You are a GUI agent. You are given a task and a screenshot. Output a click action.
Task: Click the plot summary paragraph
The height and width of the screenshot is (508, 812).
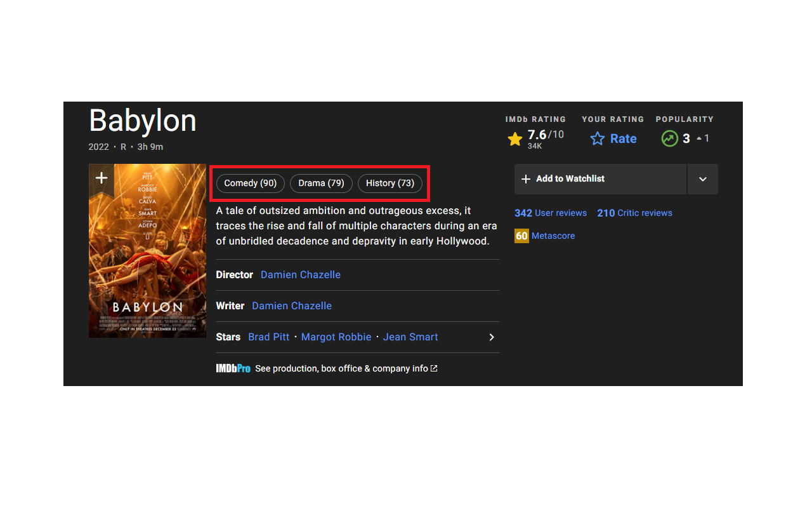click(357, 226)
